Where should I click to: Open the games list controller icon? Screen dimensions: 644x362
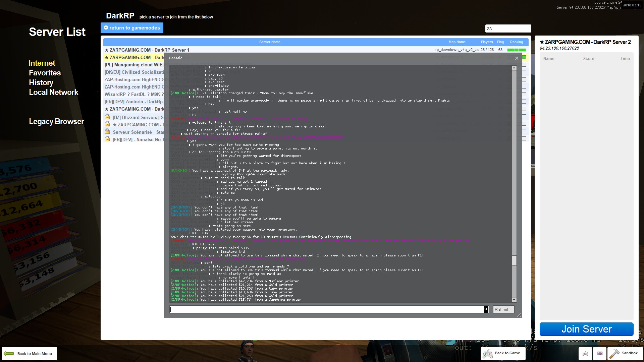pyautogui.click(x=585, y=353)
